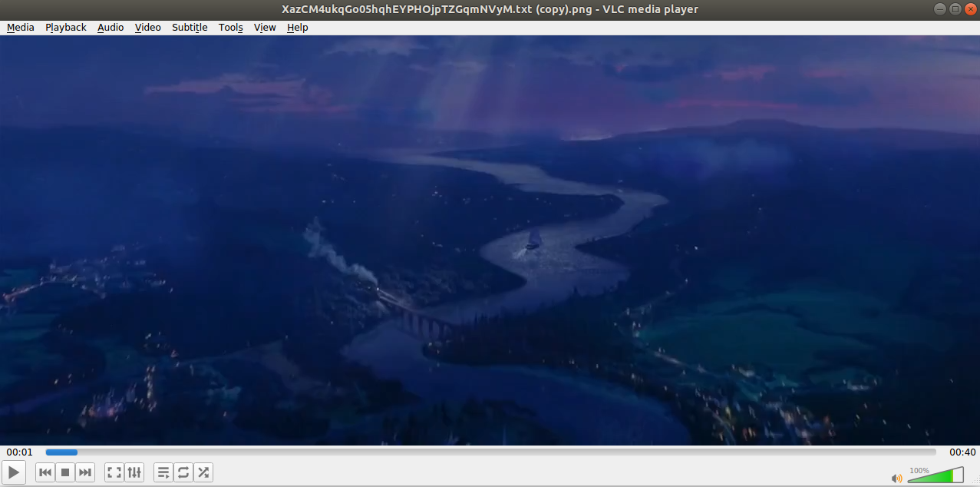This screenshot has width=980, height=487.
Task: Open the Video menu
Action: (x=148, y=28)
